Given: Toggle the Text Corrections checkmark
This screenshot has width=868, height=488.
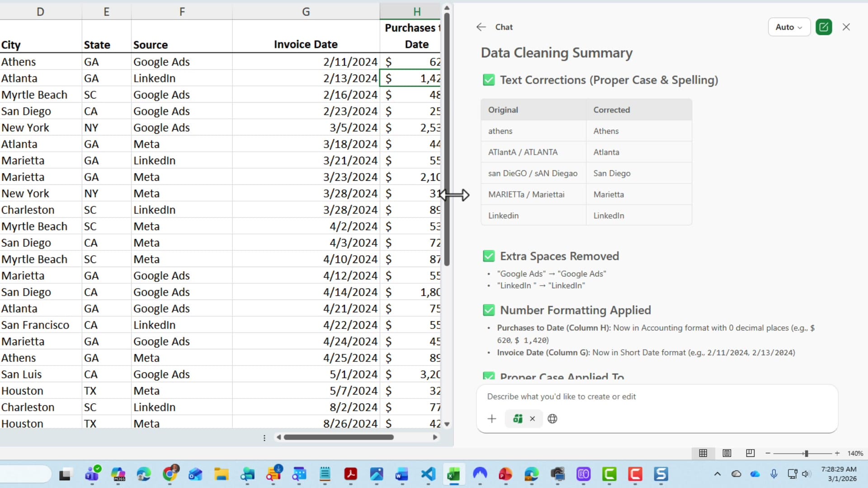Looking at the screenshot, I should tap(489, 80).
